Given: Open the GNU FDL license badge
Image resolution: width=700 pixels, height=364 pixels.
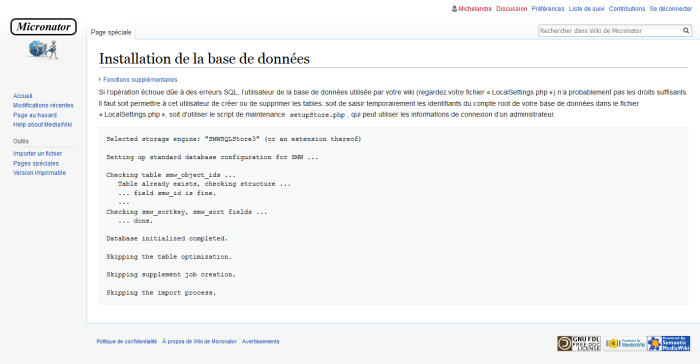Looking at the screenshot, I should pos(579,343).
